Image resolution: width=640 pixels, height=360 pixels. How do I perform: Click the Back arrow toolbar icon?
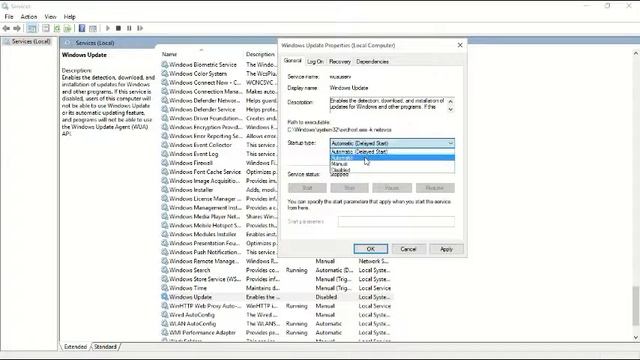(6, 28)
